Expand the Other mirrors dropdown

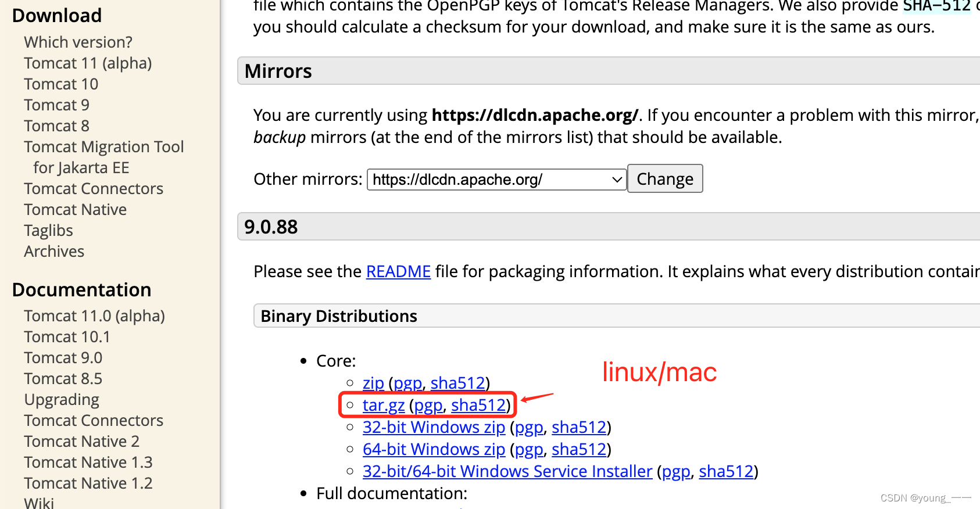click(496, 180)
